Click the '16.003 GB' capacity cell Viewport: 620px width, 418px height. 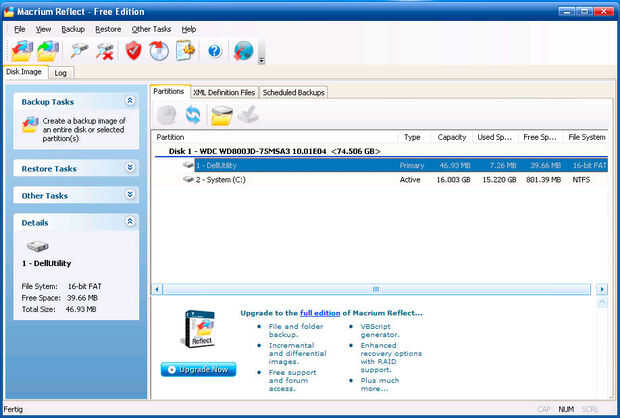(453, 180)
